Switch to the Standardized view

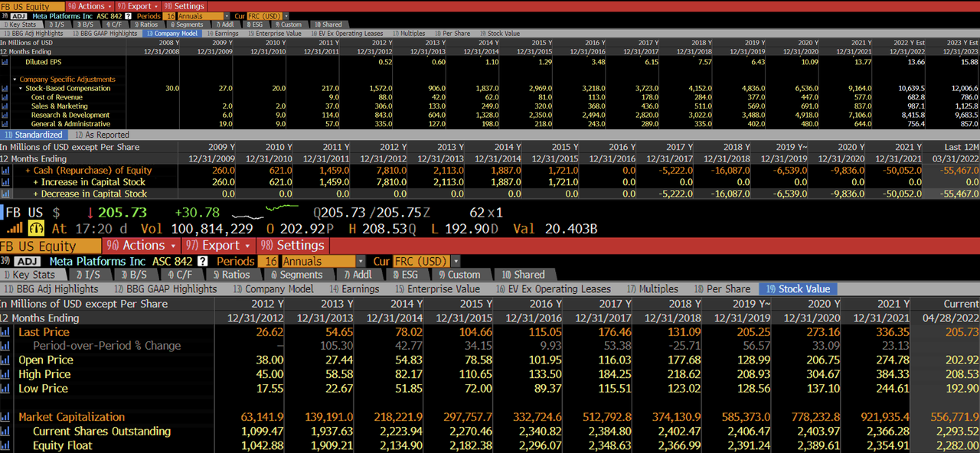[34, 135]
